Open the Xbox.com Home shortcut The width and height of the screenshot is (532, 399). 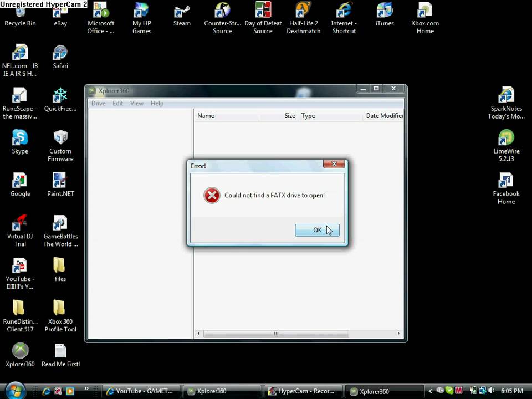(425, 18)
